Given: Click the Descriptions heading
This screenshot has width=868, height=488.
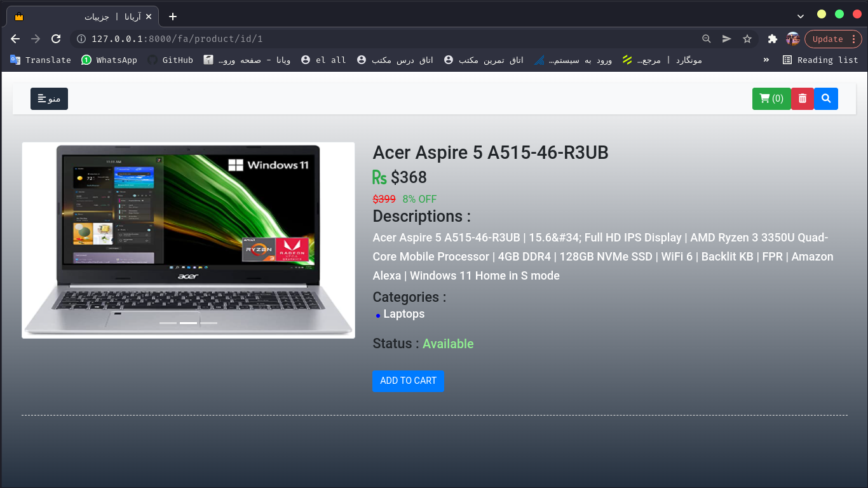Looking at the screenshot, I should (422, 216).
